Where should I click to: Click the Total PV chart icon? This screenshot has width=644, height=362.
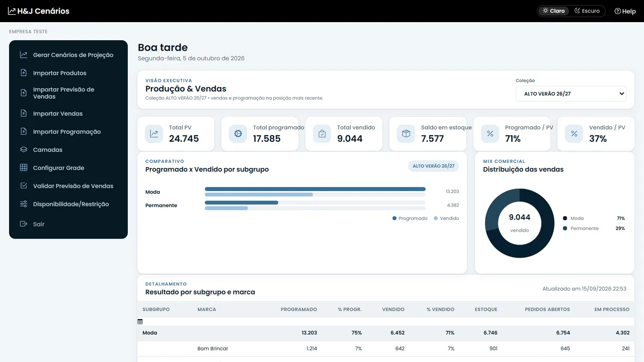click(x=154, y=134)
